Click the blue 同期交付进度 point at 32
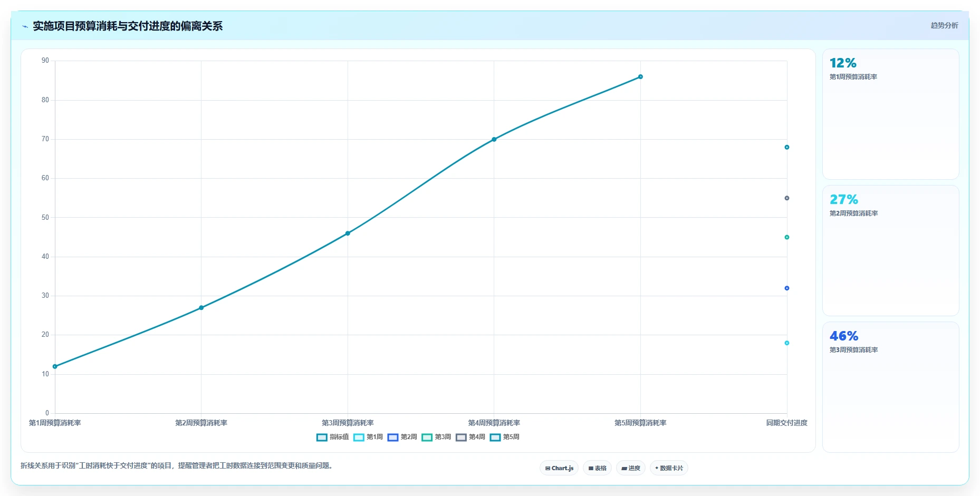 click(787, 288)
